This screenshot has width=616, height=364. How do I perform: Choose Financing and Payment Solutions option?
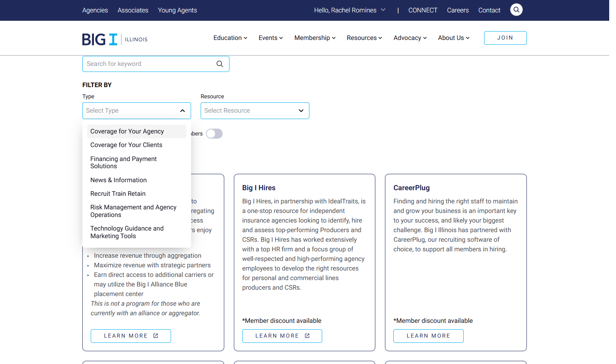click(x=137, y=163)
